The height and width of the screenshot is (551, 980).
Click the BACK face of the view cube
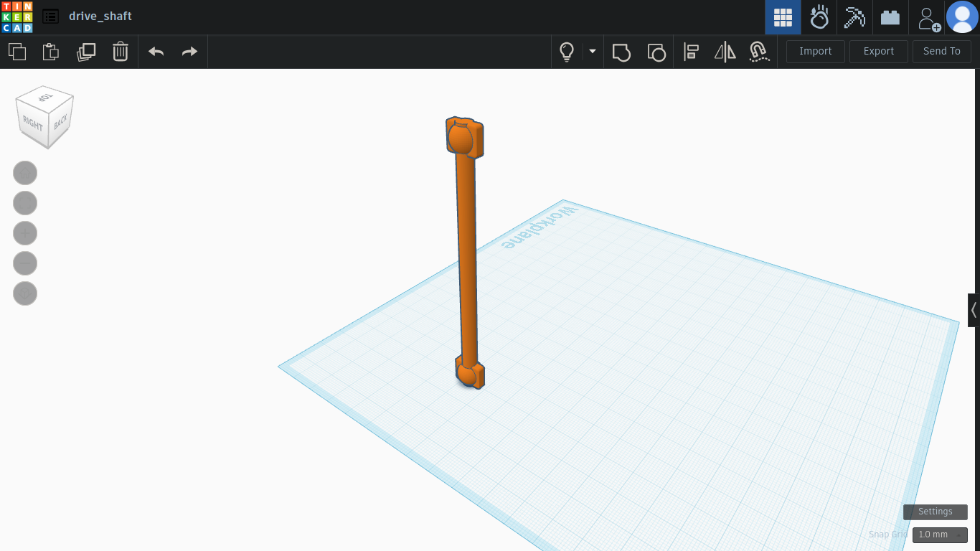61,121
